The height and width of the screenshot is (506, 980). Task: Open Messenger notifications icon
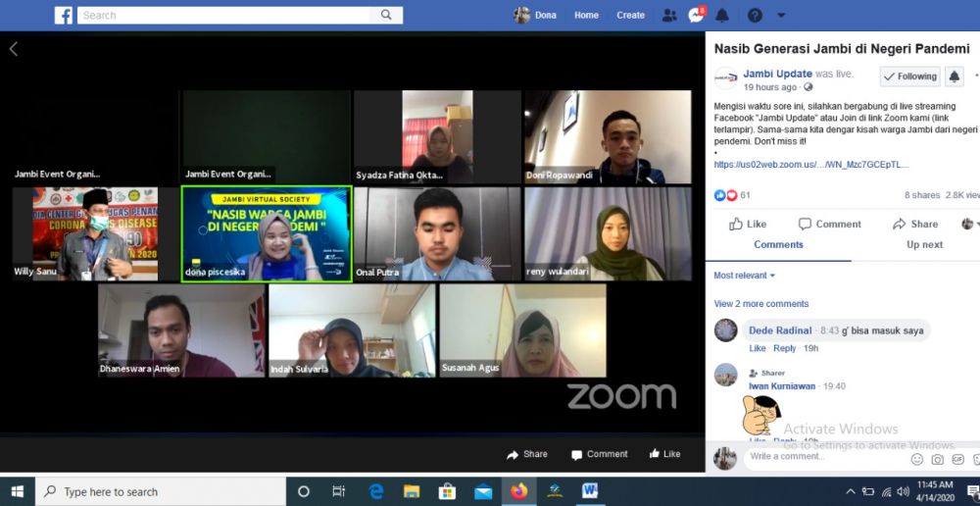696,15
